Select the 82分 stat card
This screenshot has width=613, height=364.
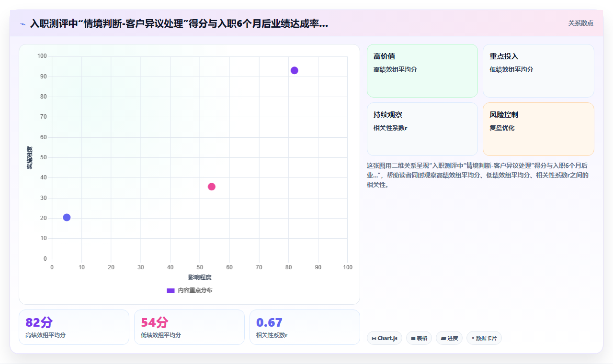tap(74, 327)
